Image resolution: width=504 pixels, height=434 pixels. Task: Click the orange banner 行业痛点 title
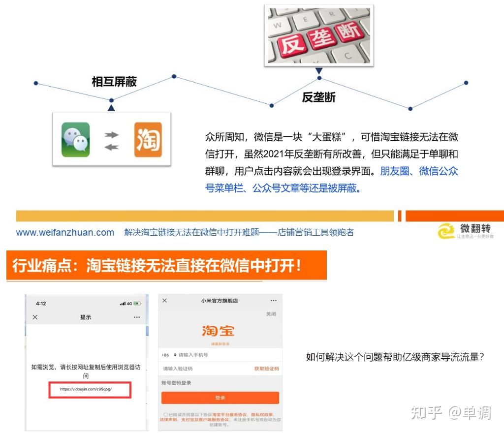[166, 265]
